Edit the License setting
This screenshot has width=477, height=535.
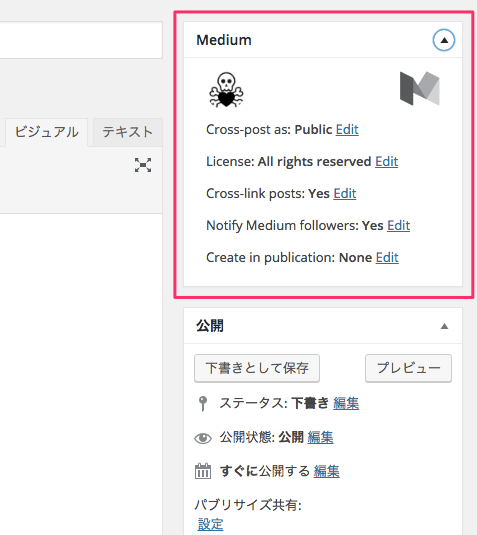click(387, 161)
